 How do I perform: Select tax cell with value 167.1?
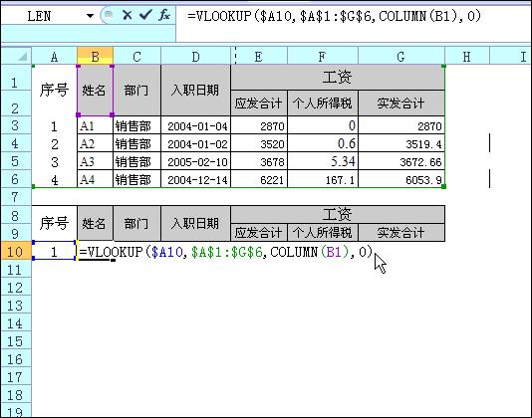tap(323, 179)
